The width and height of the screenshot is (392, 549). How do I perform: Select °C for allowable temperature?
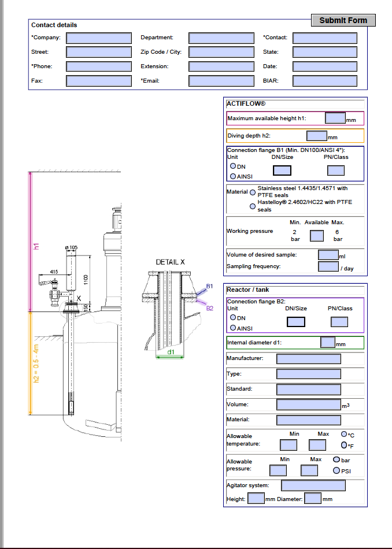coord(345,434)
